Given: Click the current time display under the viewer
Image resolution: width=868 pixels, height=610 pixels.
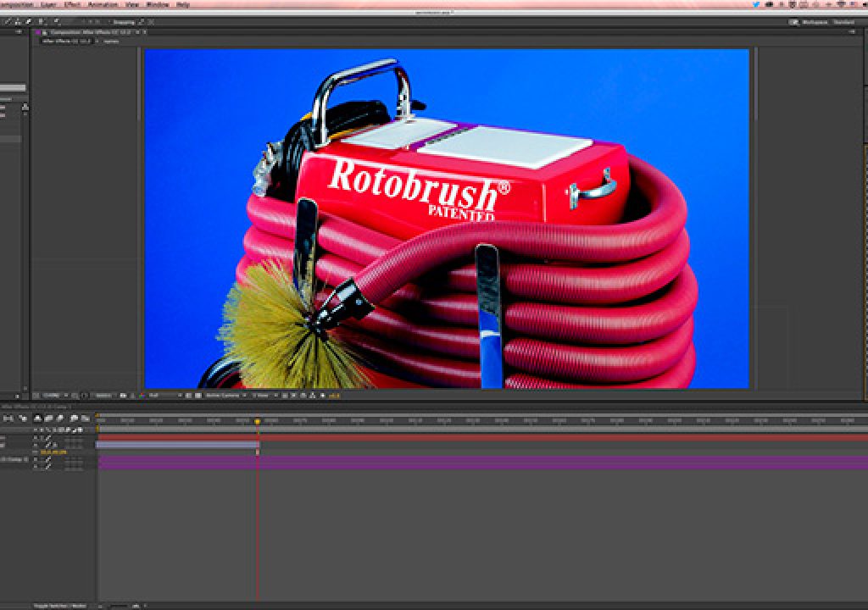Looking at the screenshot, I should (x=103, y=395).
